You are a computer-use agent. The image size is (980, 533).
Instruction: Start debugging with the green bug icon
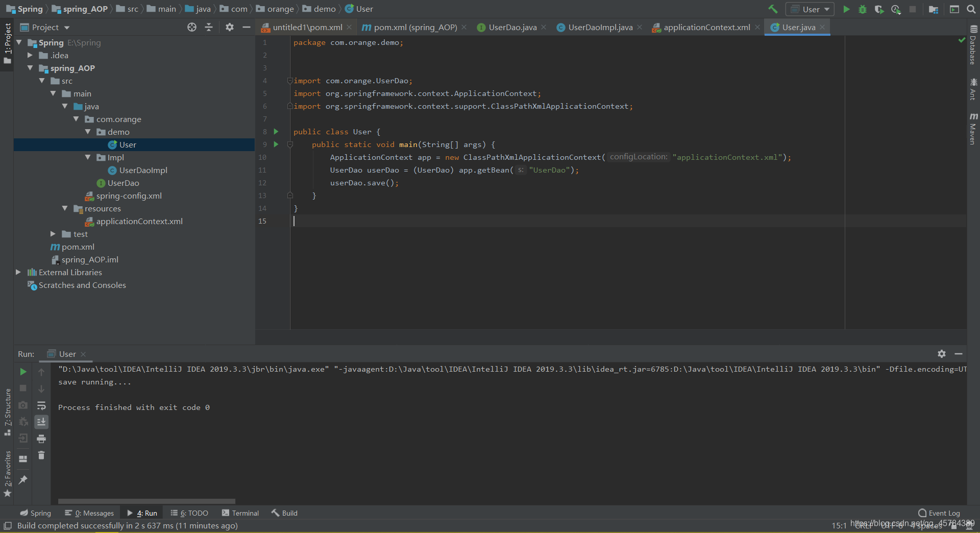[x=863, y=9]
